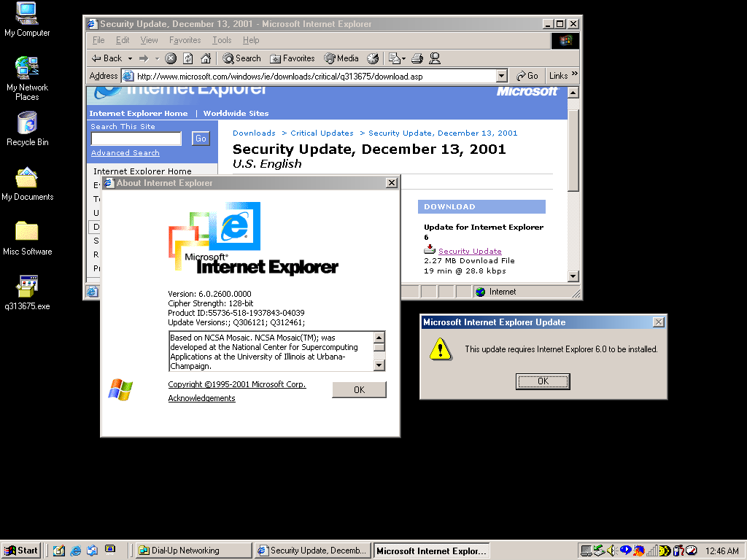Viewport: 747px width, 560px height.
Task: Click Internet Explorer Home in the blue header
Action: (x=138, y=113)
